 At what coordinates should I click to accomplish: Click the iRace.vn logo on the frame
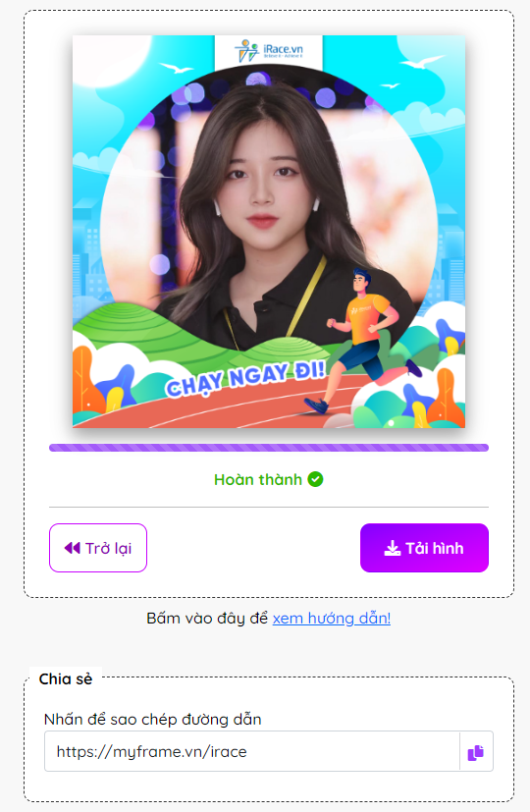click(x=269, y=51)
